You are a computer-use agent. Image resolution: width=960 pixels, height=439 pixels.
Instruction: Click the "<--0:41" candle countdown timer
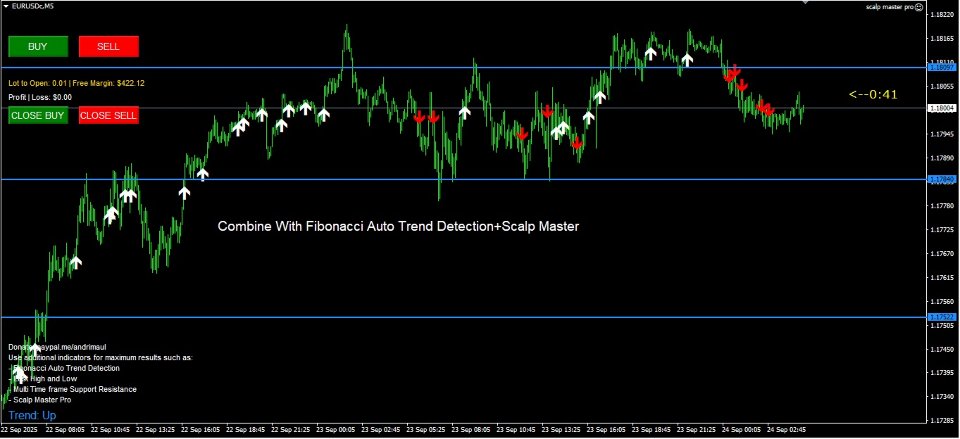point(872,94)
